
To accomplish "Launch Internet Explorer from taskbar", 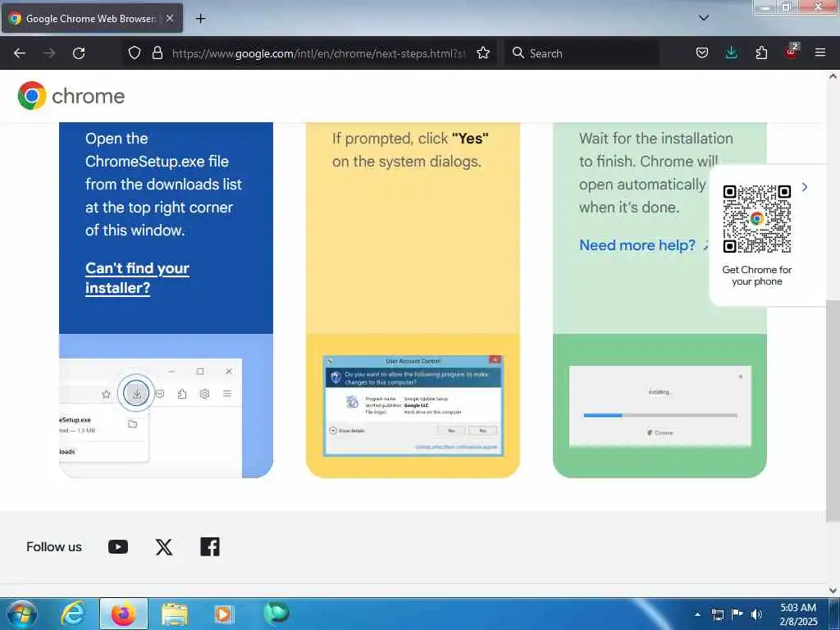I will coord(72,614).
